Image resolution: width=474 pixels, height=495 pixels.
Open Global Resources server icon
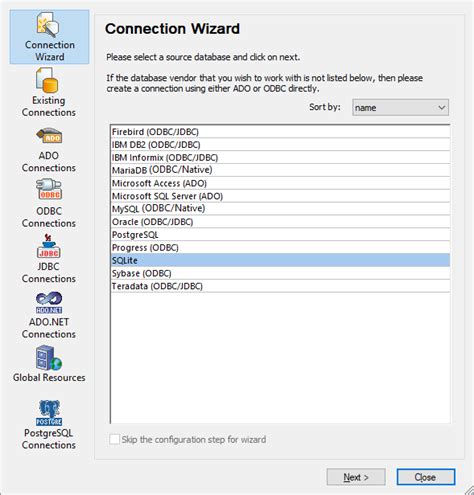(x=49, y=358)
